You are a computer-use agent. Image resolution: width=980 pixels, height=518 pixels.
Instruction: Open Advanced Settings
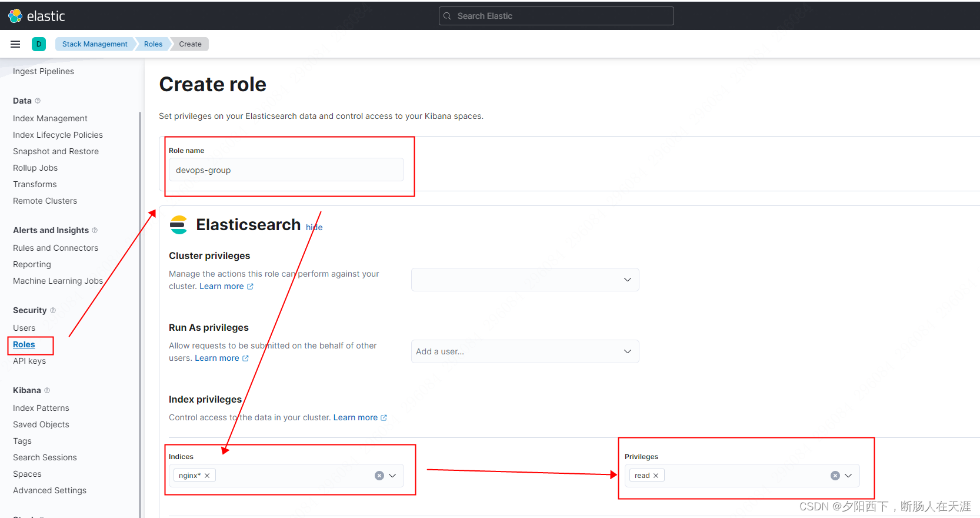pyautogui.click(x=49, y=490)
